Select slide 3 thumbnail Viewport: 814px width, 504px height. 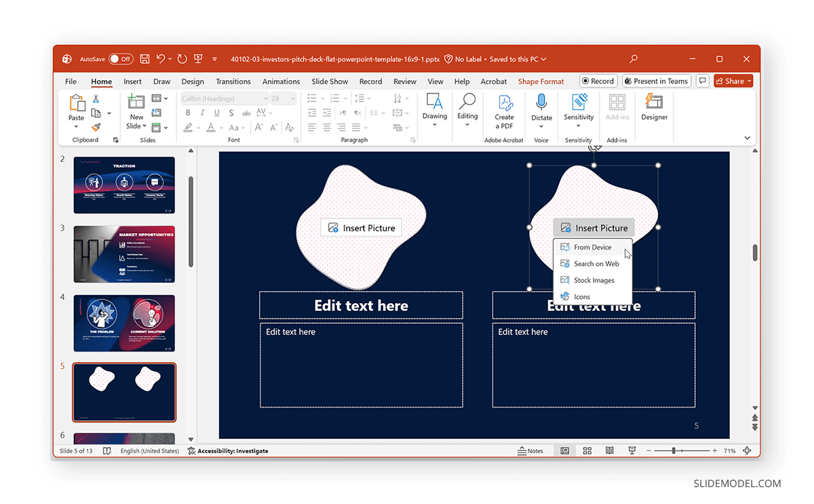point(124,253)
